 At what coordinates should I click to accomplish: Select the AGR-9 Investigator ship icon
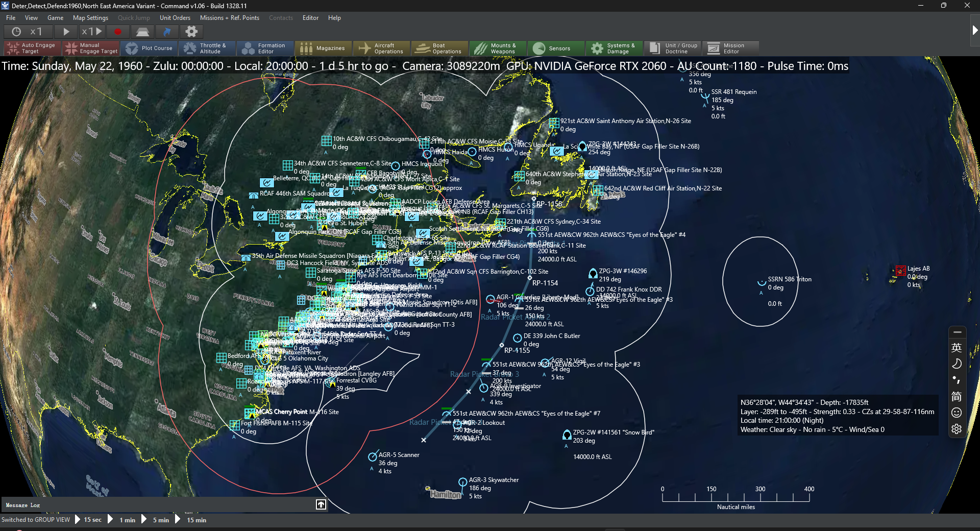pyautogui.click(x=484, y=388)
